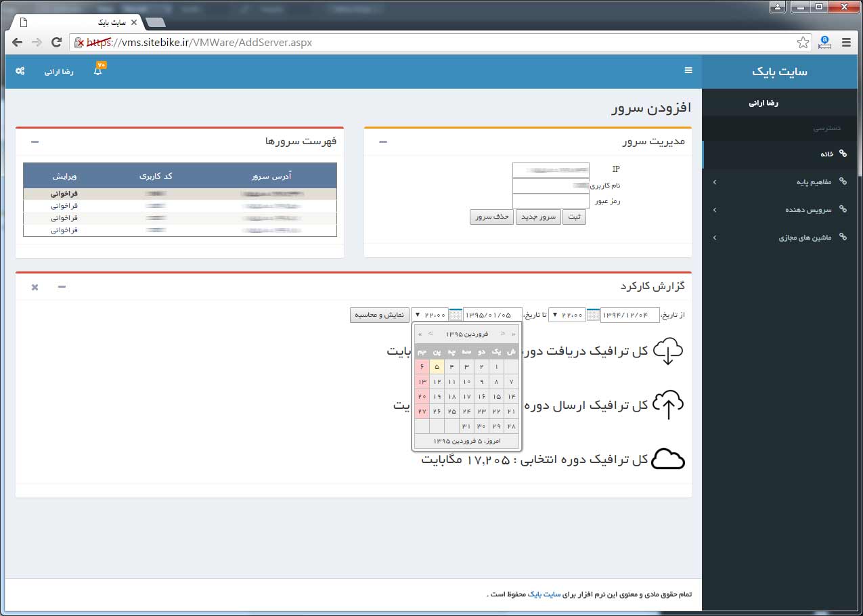Viewport: 863px width, 616px height.
Task: Click the رمز عبور input field
Action: click(x=551, y=201)
